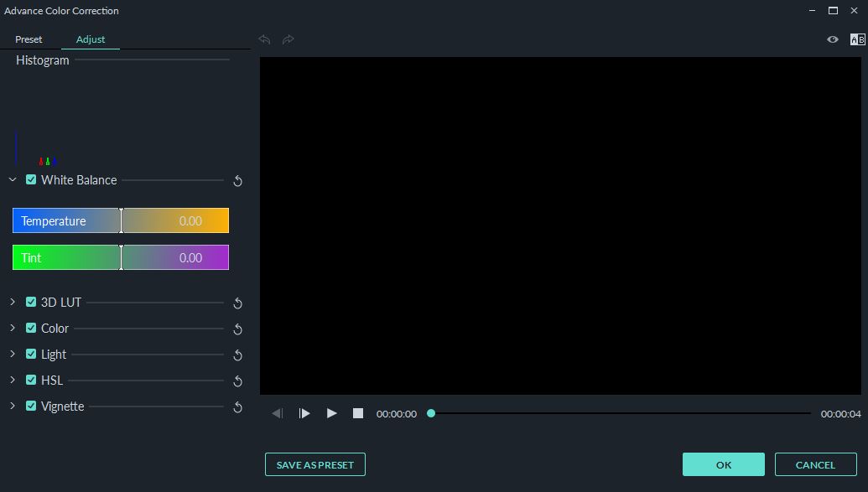This screenshot has width=868, height=492.
Task: Expand the Light section
Action: 13,354
